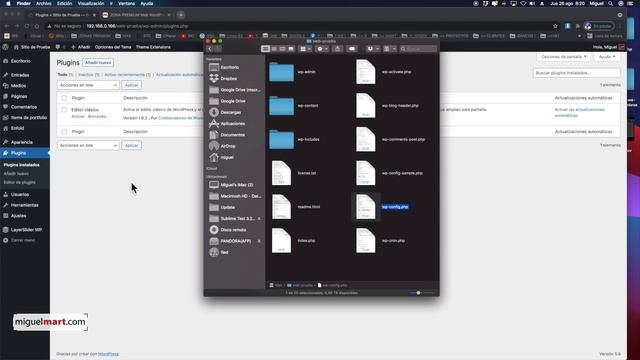Select the readme.html file
This screenshot has width=640, height=360.
click(x=282, y=207)
